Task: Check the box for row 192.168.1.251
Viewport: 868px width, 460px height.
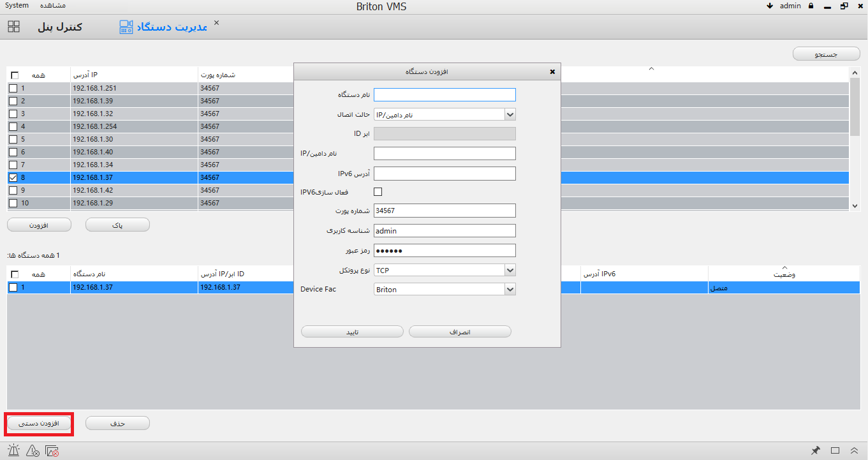Action: coord(13,88)
